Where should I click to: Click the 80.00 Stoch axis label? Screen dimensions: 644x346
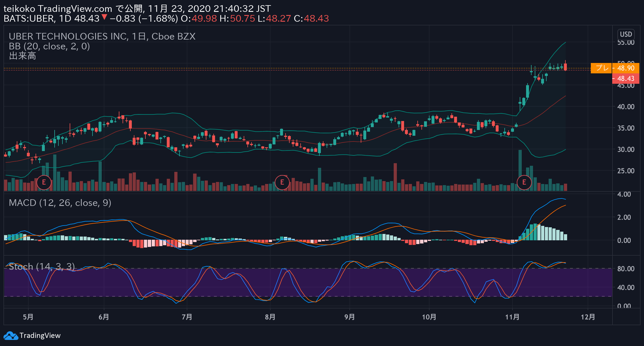coord(626,269)
